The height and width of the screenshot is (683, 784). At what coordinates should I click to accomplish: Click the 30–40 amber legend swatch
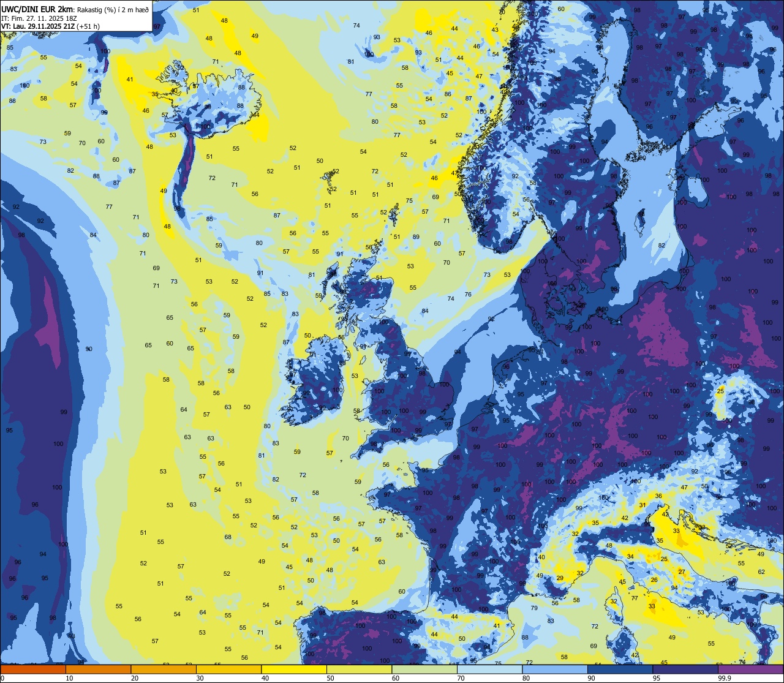tap(228, 669)
